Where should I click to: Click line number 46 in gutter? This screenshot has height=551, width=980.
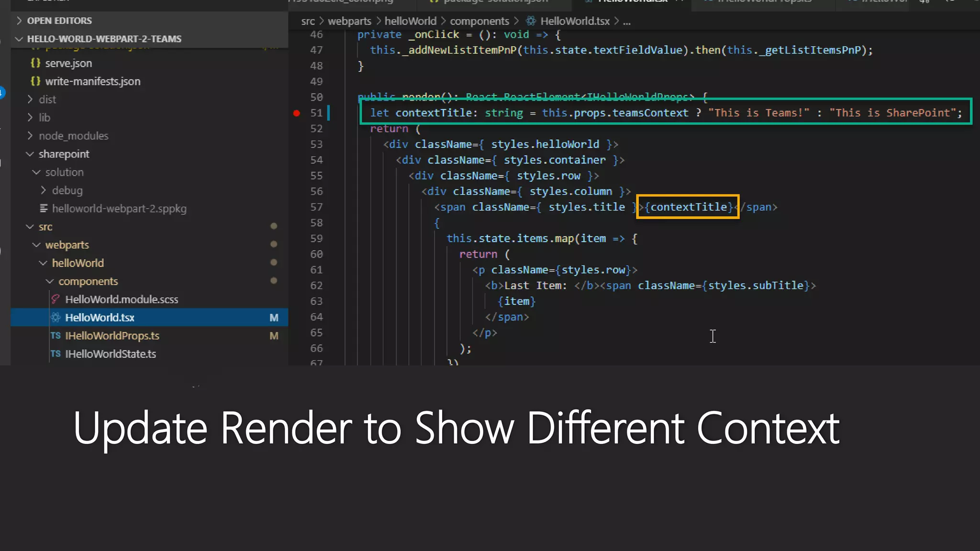point(316,34)
